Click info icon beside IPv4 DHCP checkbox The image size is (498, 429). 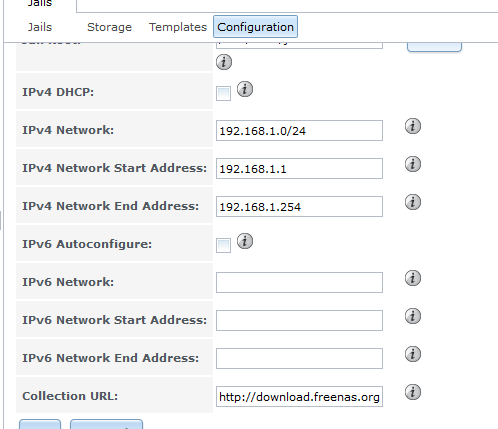pyautogui.click(x=245, y=89)
